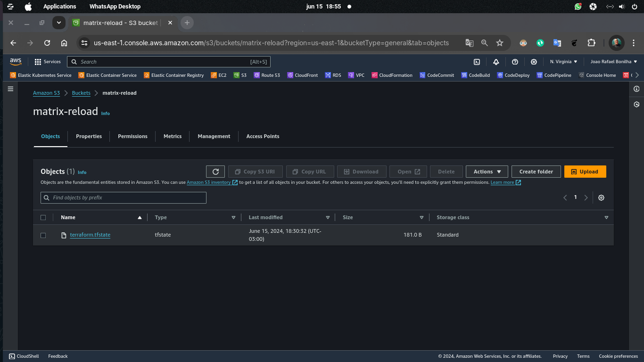Open the browser extensions puzzle icon
The height and width of the screenshot is (362, 644).
tap(591, 43)
